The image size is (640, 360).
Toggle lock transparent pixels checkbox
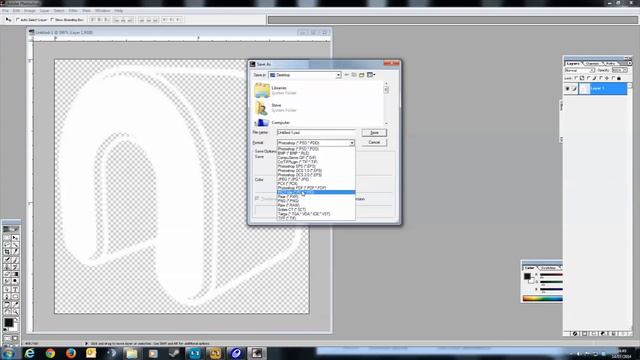click(x=576, y=78)
